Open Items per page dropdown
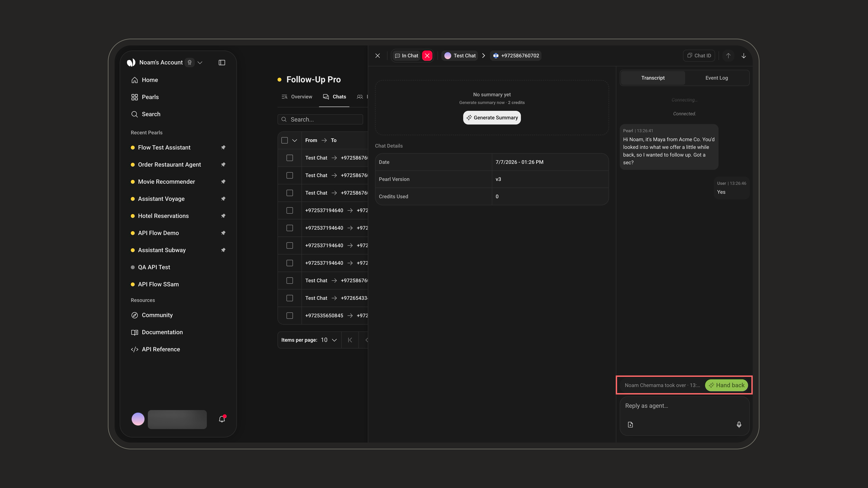This screenshot has height=488, width=868. coord(329,340)
